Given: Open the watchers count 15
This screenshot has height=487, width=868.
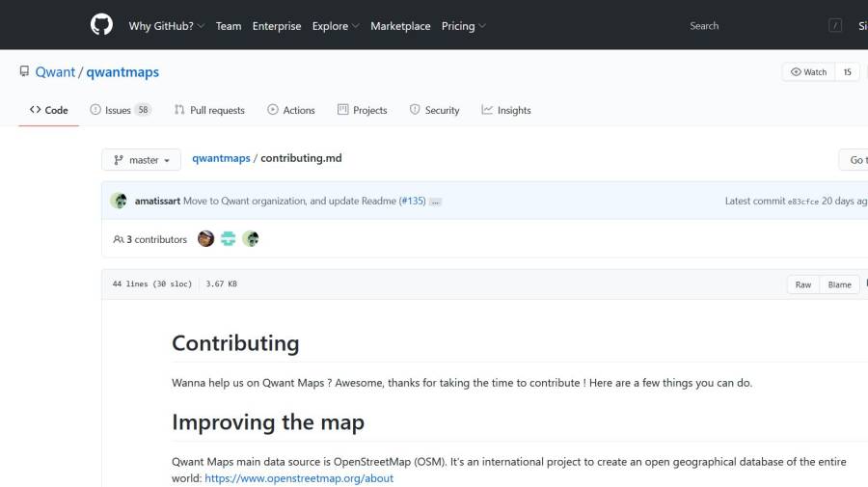Looking at the screenshot, I should pos(847,72).
